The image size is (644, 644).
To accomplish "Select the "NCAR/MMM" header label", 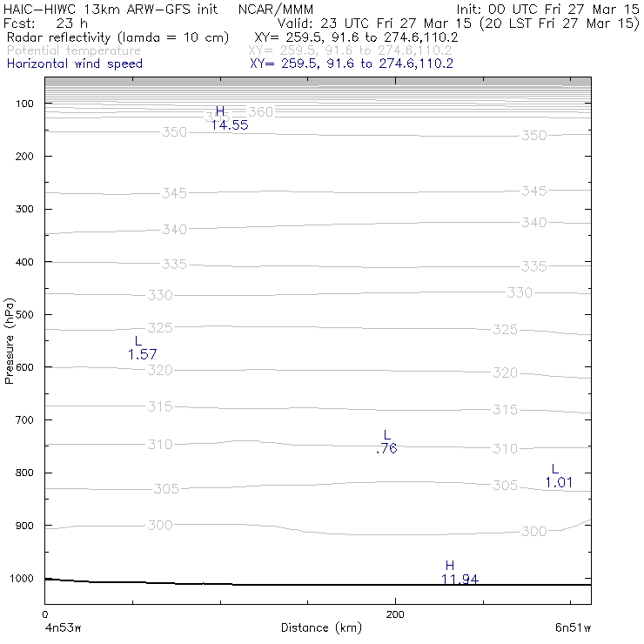I will tap(276, 9).
